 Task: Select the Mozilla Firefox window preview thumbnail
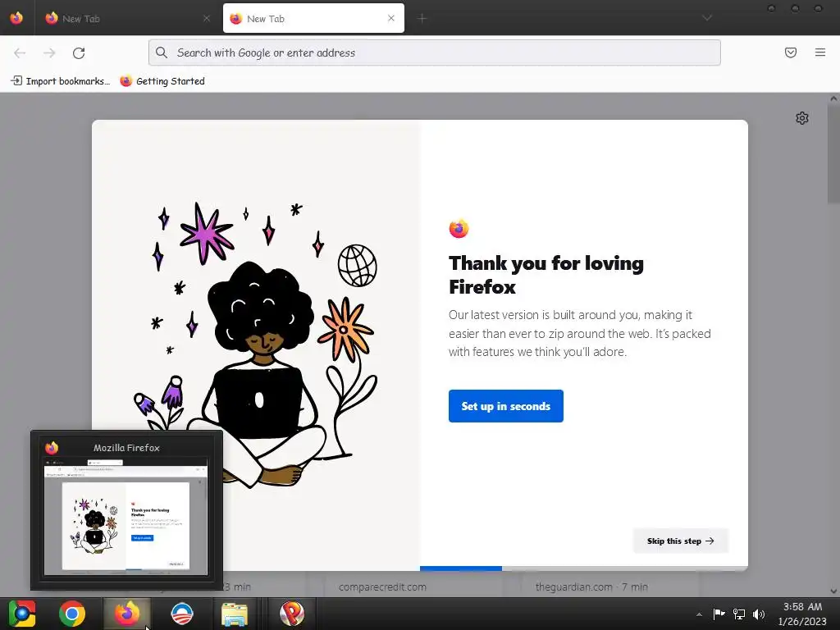point(126,517)
